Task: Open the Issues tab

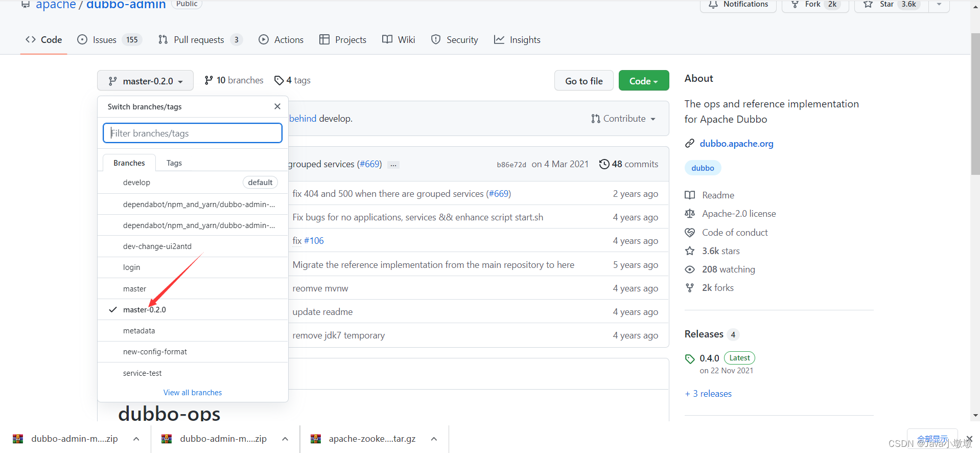Action: tap(109, 40)
